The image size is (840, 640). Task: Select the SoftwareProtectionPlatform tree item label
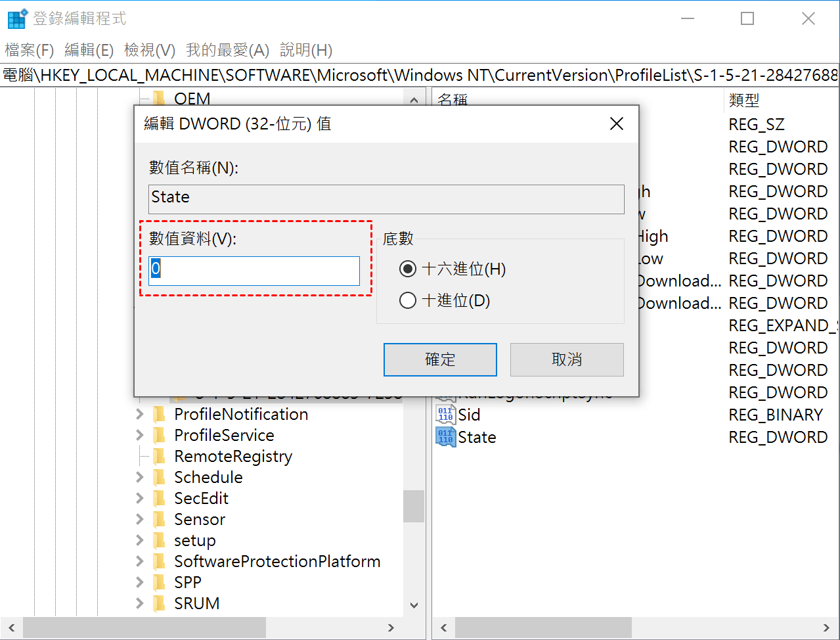coord(277,561)
